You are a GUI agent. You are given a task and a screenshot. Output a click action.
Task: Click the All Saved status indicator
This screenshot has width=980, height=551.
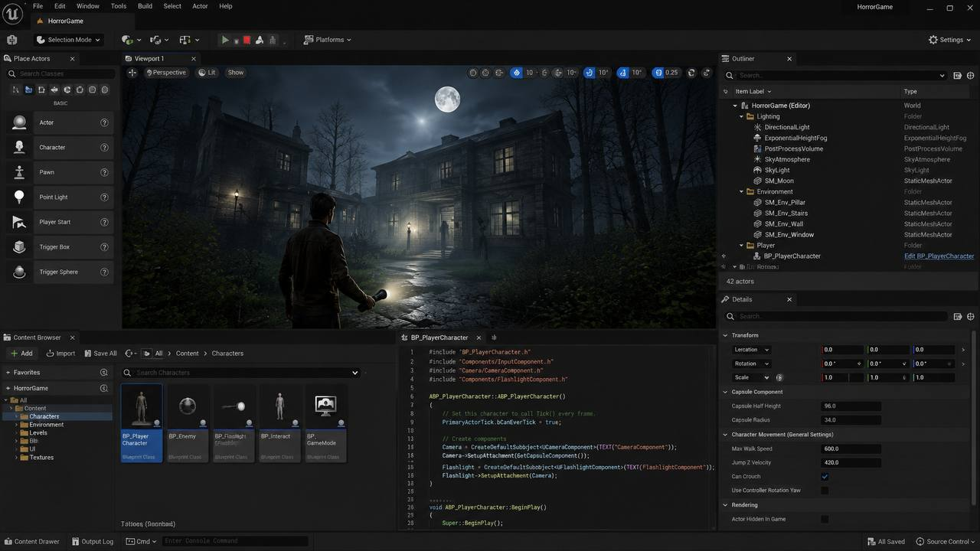click(886, 542)
